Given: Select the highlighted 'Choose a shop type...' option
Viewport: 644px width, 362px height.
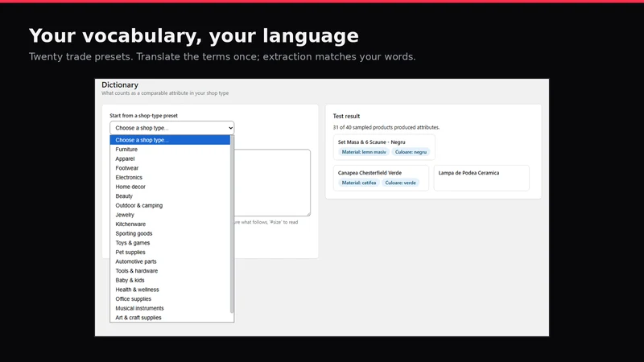Looking at the screenshot, I should click(x=170, y=140).
